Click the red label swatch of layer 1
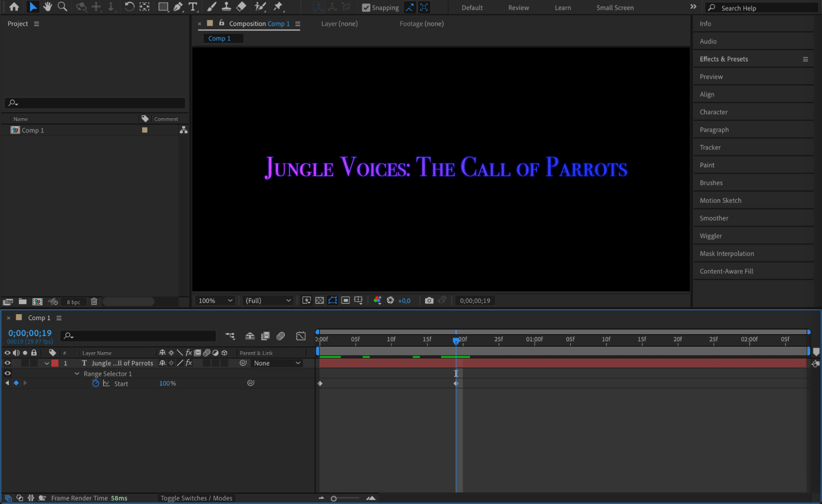This screenshot has height=504, width=822. click(x=55, y=363)
